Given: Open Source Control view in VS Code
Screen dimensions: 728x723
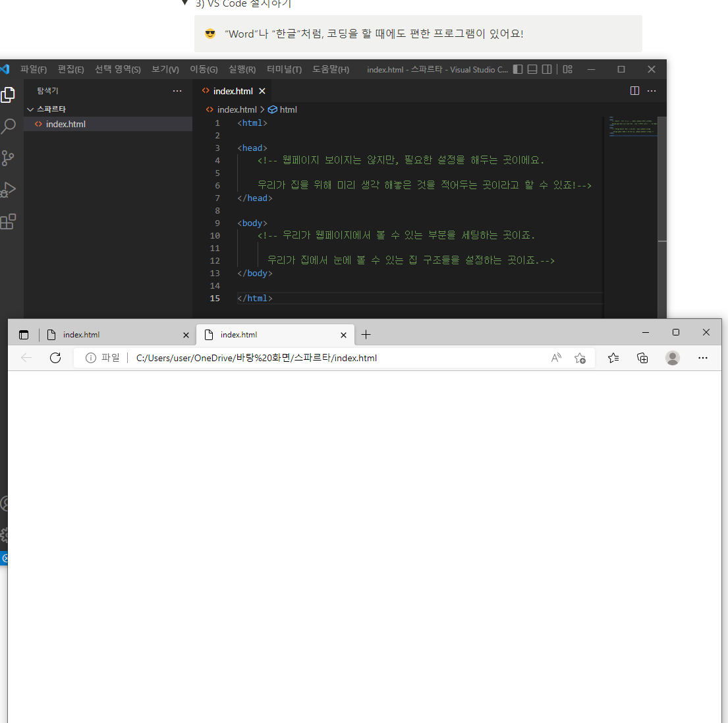Looking at the screenshot, I should [7, 158].
